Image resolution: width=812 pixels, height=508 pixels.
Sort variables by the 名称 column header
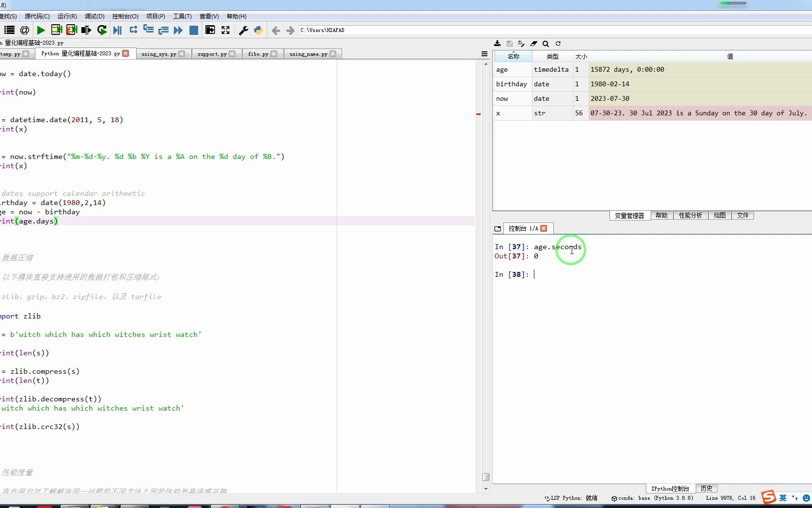pos(513,57)
